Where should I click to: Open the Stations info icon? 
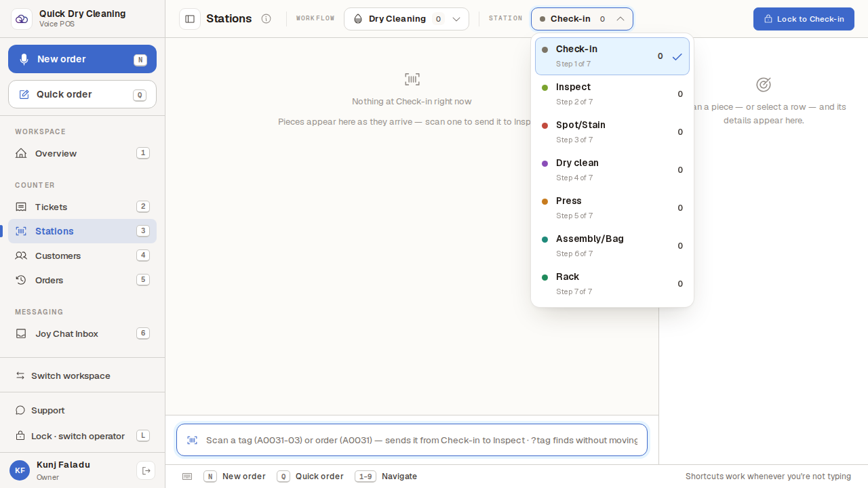(x=267, y=19)
